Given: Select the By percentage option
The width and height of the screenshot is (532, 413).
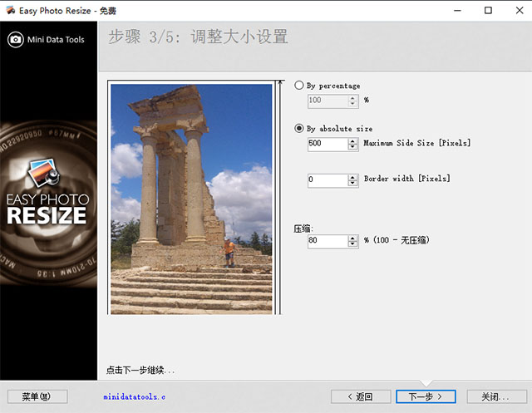Looking at the screenshot, I should click(301, 86).
